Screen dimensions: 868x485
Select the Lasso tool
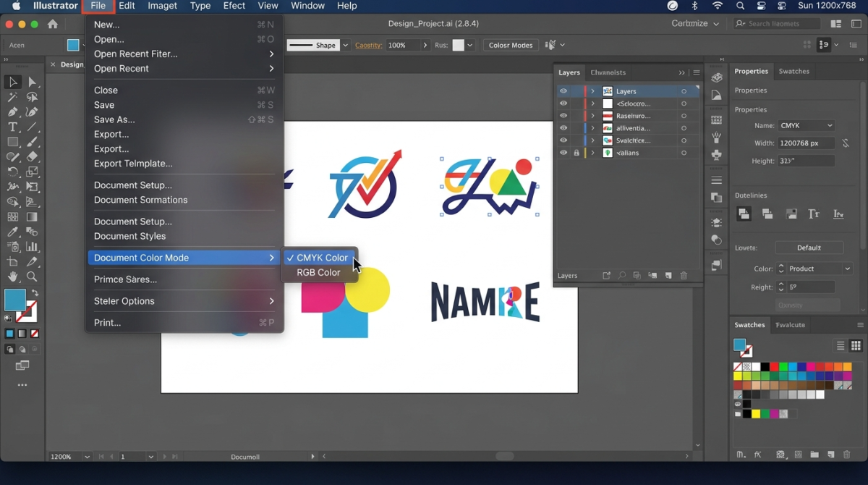[32, 97]
